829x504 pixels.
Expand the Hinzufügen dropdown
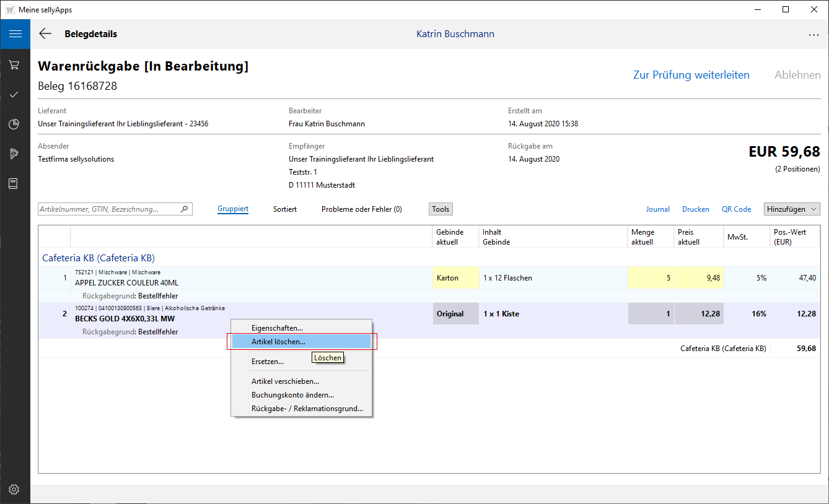(x=792, y=209)
